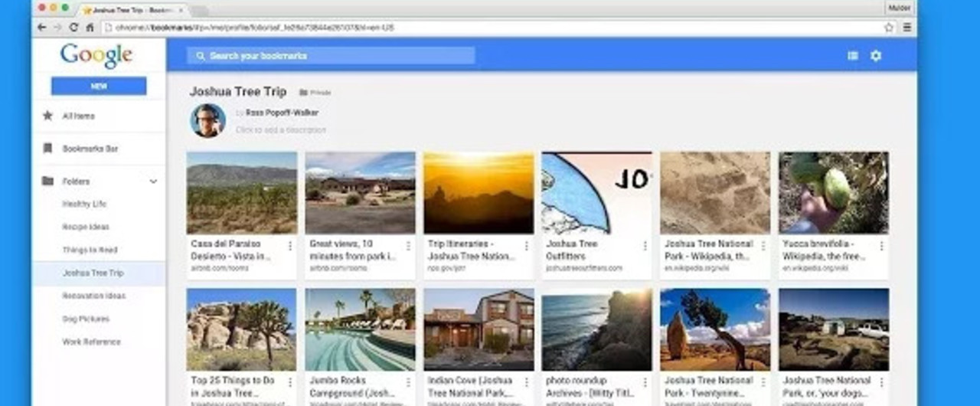Open Casa del Paraiso Desierto thumbnail
Screen dimensions: 980x406
click(241, 193)
